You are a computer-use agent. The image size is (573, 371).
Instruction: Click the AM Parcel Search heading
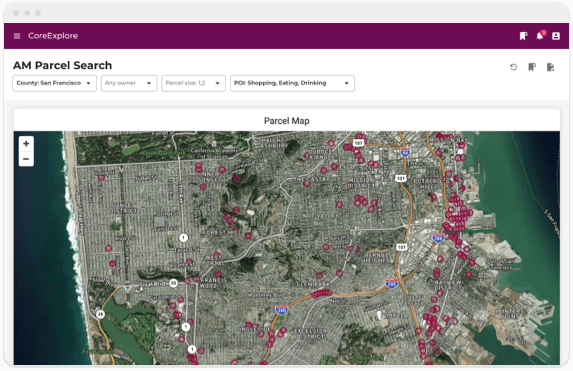(x=62, y=65)
